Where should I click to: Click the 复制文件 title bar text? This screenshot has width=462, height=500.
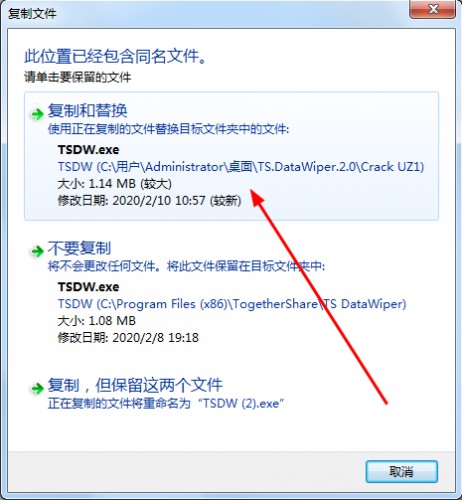click(x=32, y=14)
